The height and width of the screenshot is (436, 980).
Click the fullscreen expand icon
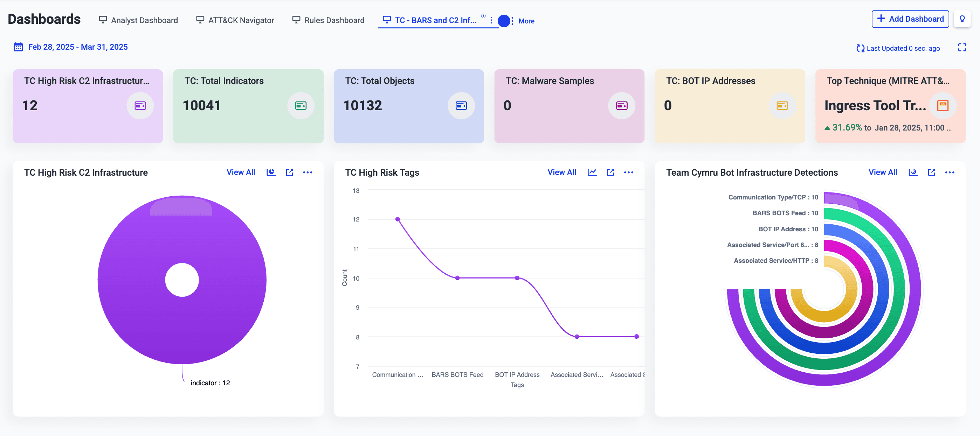coord(962,48)
